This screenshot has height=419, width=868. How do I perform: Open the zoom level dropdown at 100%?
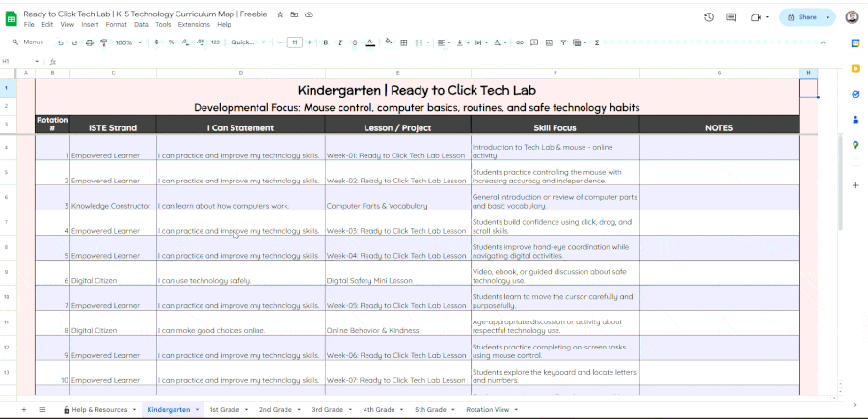point(128,42)
